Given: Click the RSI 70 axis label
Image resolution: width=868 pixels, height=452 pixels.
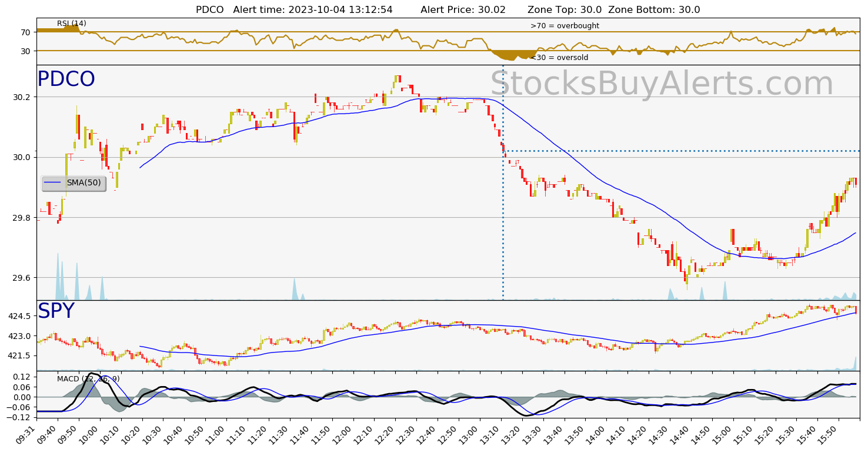Looking at the screenshot, I should click(26, 32).
